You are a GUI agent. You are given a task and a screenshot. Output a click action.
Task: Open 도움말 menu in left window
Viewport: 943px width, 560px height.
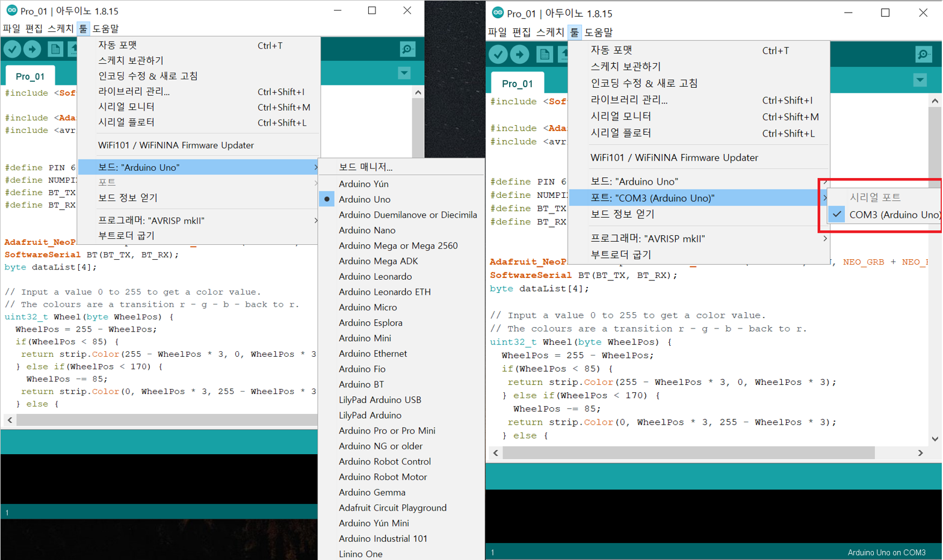click(x=106, y=28)
